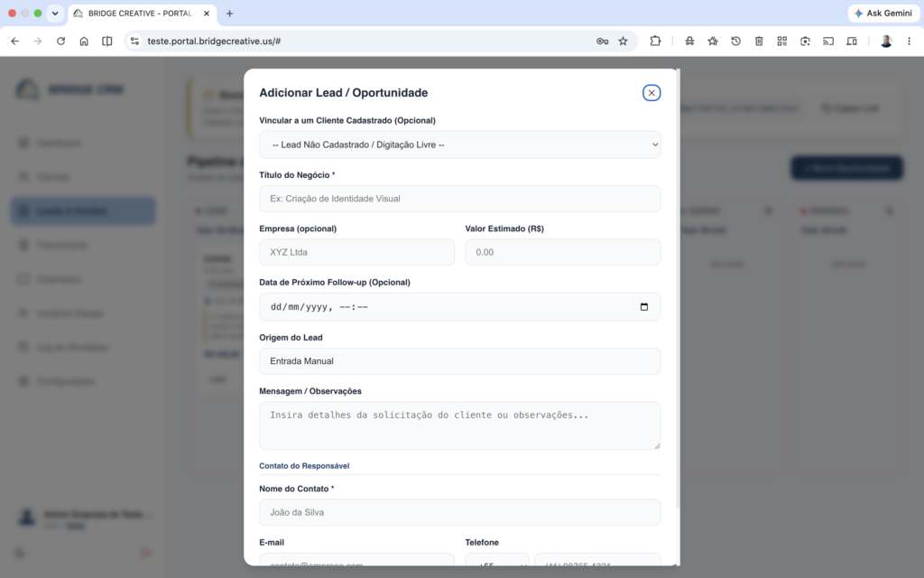Expand Vincular a um Cliente Cadastrado dropdown
The height and width of the screenshot is (578, 924).
pyautogui.click(x=459, y=144)
